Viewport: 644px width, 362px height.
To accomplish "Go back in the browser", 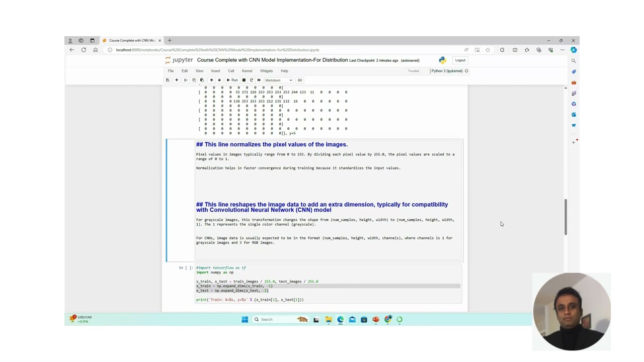I will 72,50.
